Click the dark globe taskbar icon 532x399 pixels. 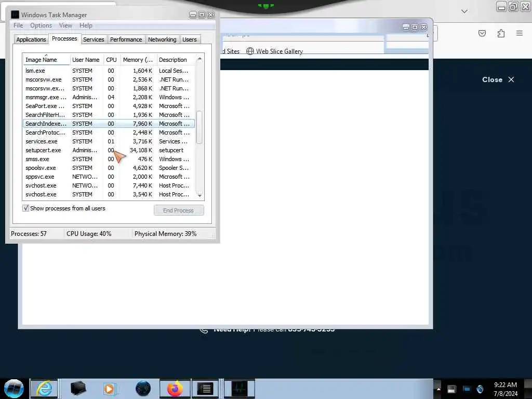click(x=143, y=389)
